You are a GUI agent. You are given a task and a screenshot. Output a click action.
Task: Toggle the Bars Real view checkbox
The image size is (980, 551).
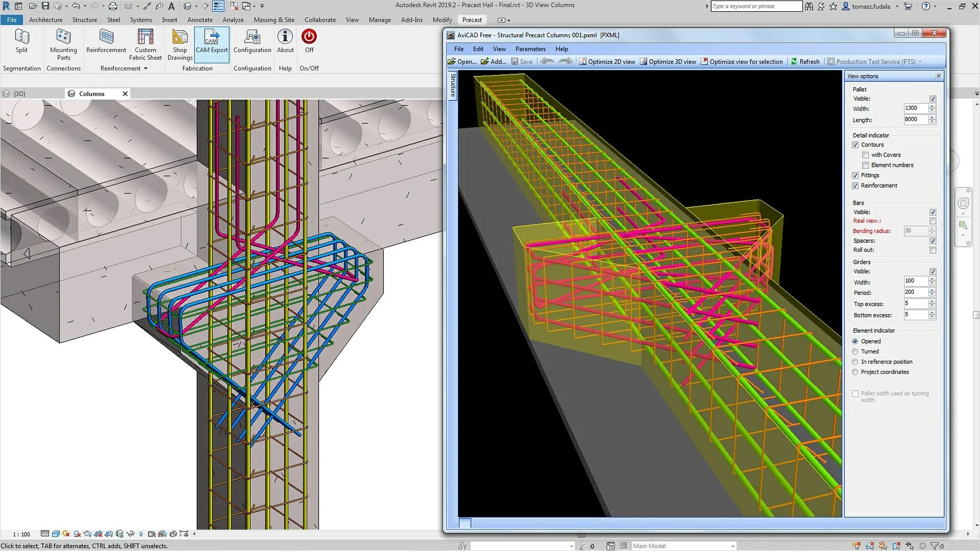tap(933, 221)
